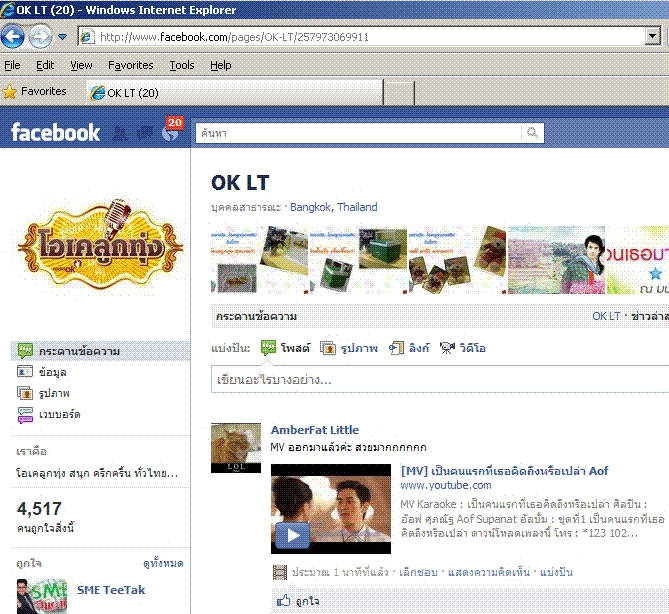
Task: Click the search magnifier button
Action: 533,133
